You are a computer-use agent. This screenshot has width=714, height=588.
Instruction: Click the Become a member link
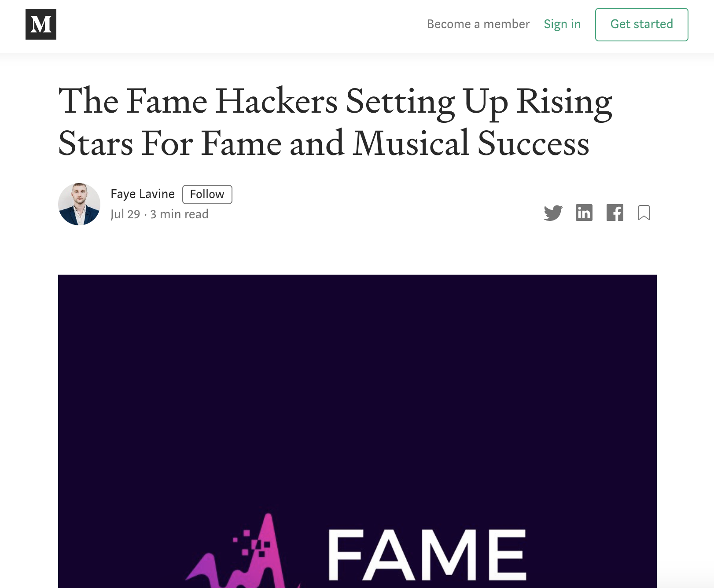[x=478, y=24]
